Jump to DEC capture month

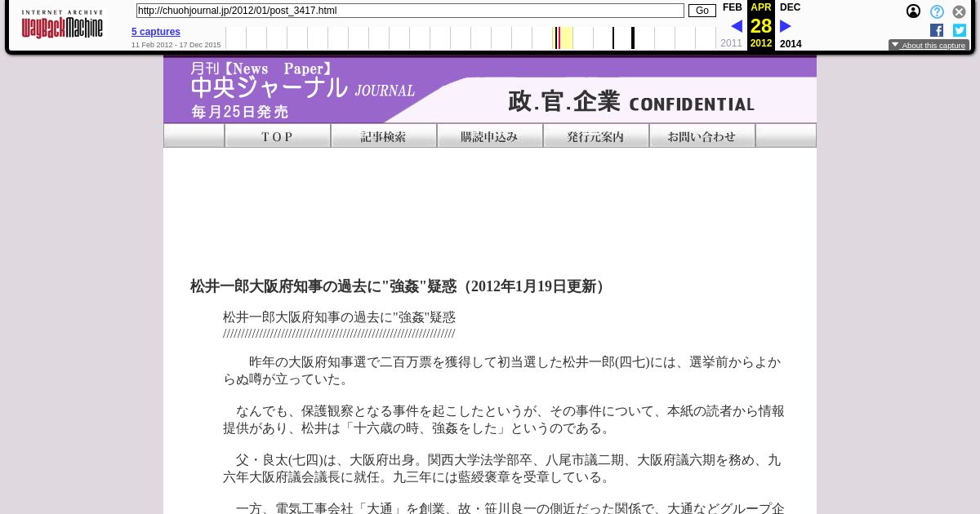tap(790, 7)
